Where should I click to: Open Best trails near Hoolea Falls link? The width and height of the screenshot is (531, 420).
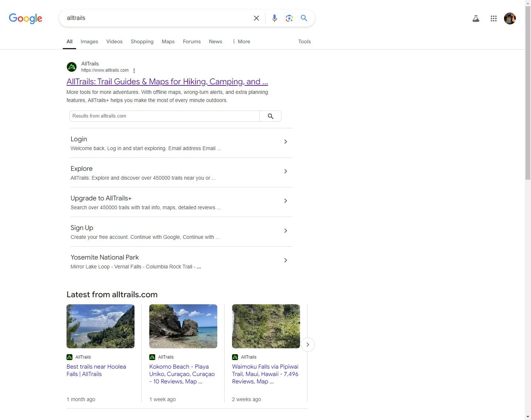tap(96, 370)
